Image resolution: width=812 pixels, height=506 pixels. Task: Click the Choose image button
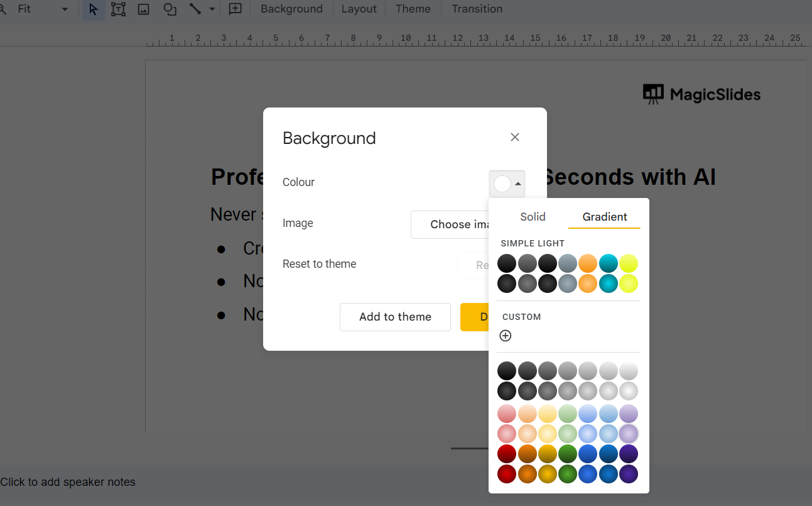[450, 224]
